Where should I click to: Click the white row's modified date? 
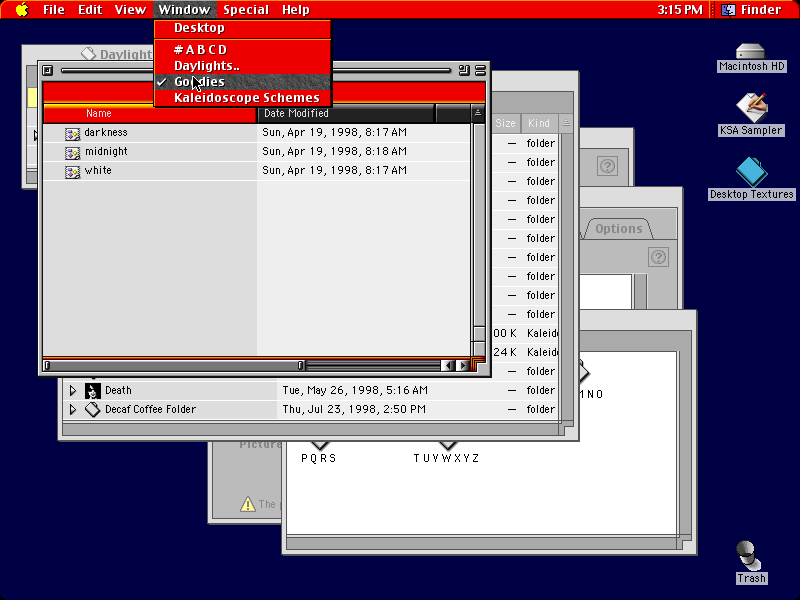tap(334, 170)
